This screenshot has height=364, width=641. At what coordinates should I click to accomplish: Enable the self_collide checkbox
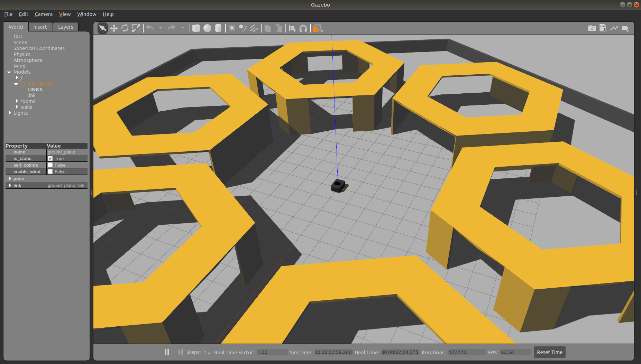click(x=50, y=165)
